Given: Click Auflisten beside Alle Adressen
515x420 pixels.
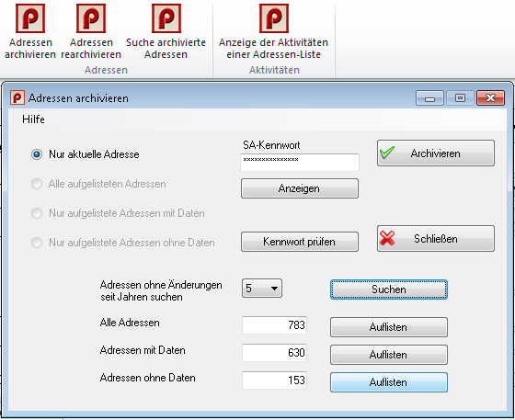Looking at the screenshot, I should pos(389,327).
